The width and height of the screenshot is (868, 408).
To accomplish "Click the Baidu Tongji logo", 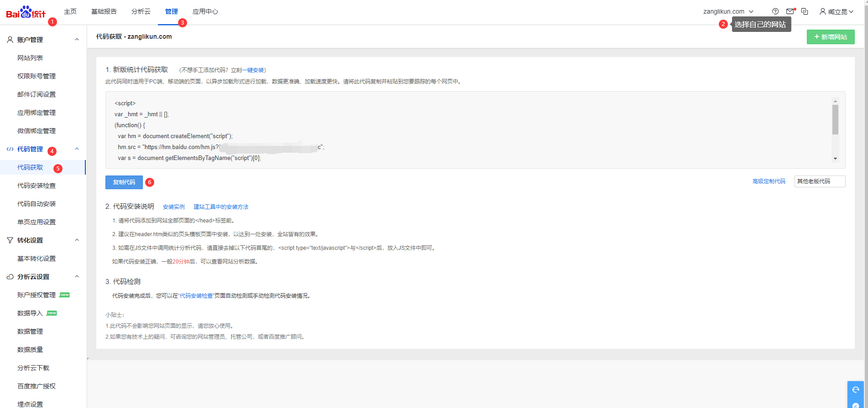I will 26,12.
